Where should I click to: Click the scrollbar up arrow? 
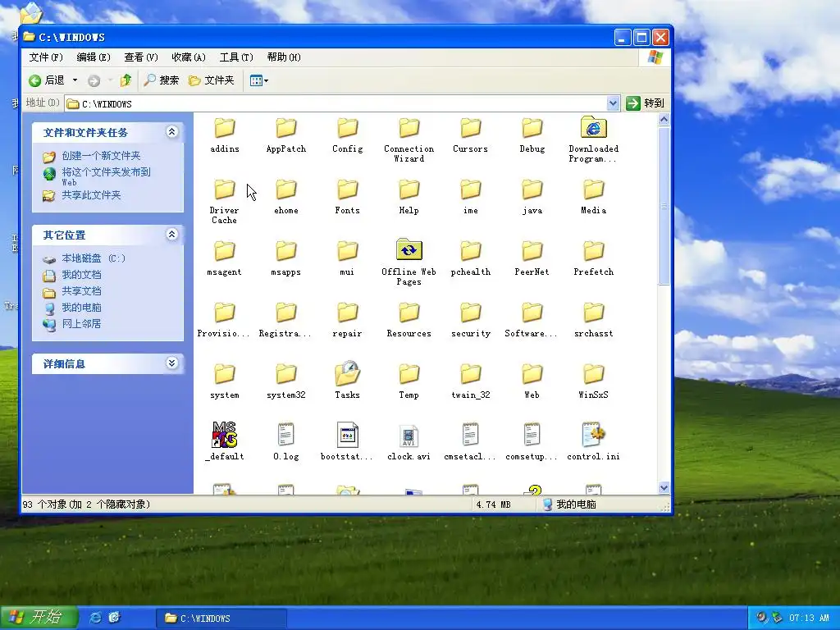coord(664,120)
